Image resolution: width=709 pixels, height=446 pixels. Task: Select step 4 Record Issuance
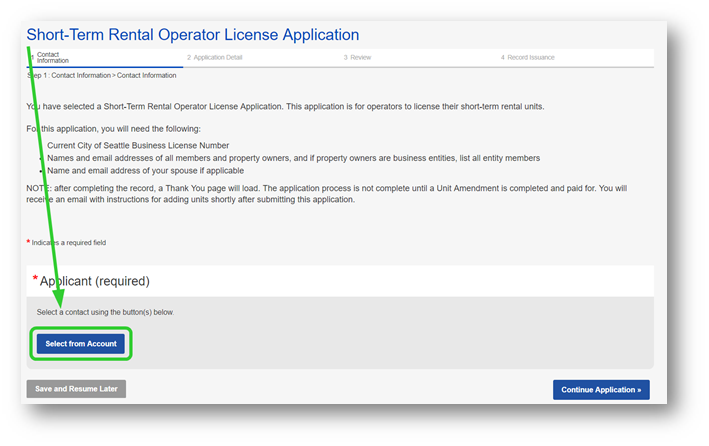pos(528,58)
